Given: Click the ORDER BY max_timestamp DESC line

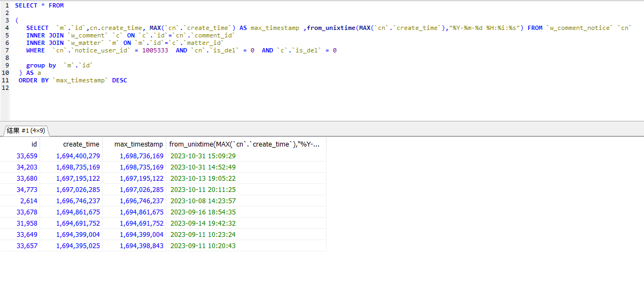Looking at the screenshot, I should (73, 80).
